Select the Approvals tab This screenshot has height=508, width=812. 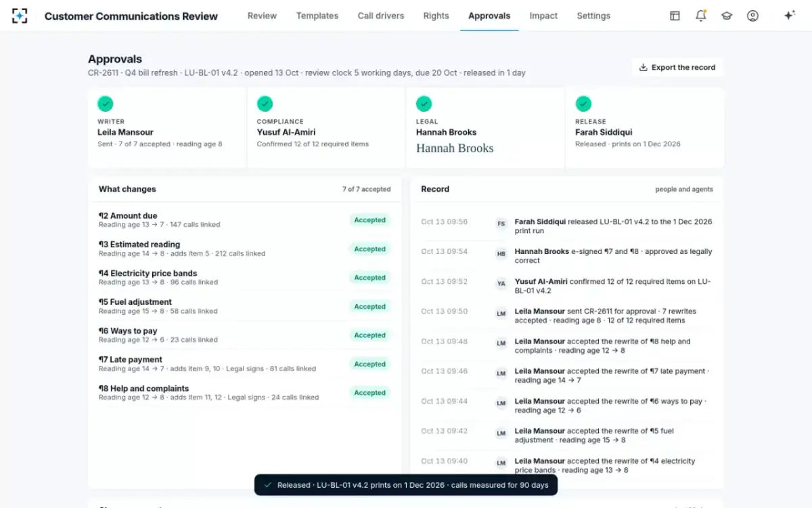click(x=489, y=16)
